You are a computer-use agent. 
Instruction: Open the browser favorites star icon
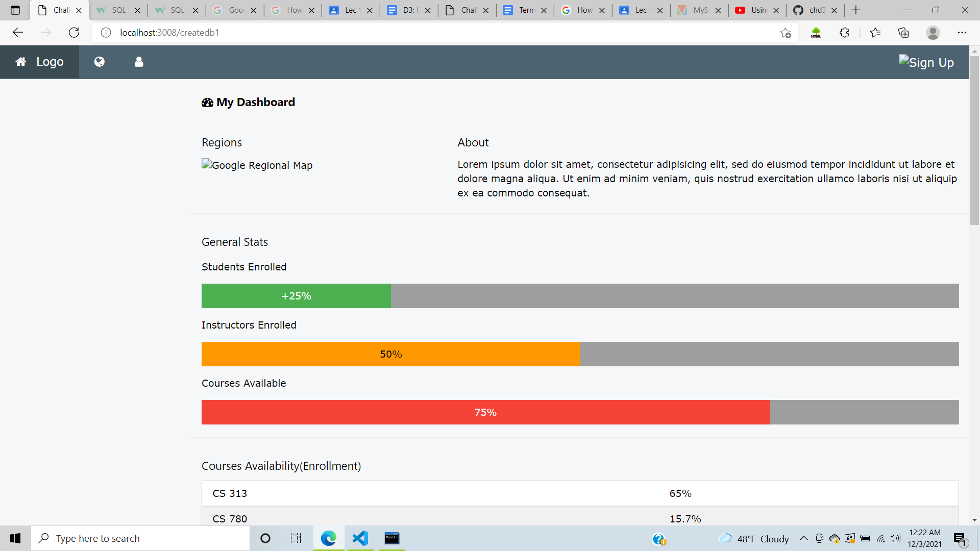point(875,32)
